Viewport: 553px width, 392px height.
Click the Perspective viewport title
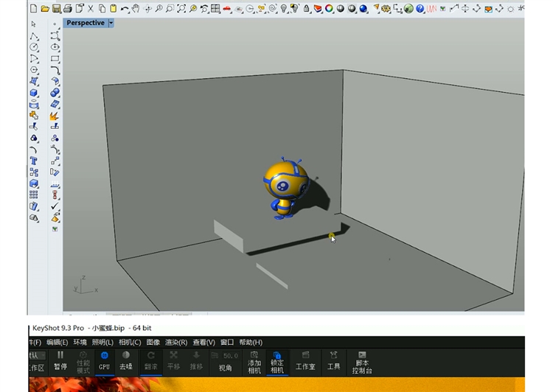point(86,23)
